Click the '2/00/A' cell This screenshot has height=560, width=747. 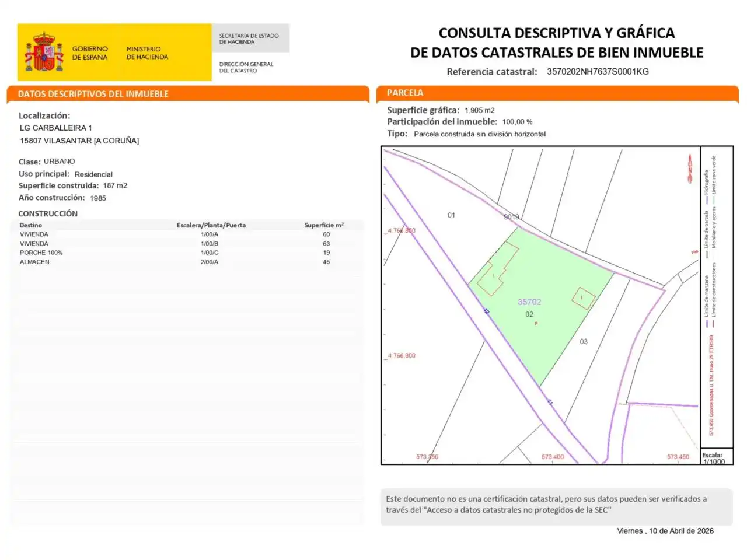point(210,262)
